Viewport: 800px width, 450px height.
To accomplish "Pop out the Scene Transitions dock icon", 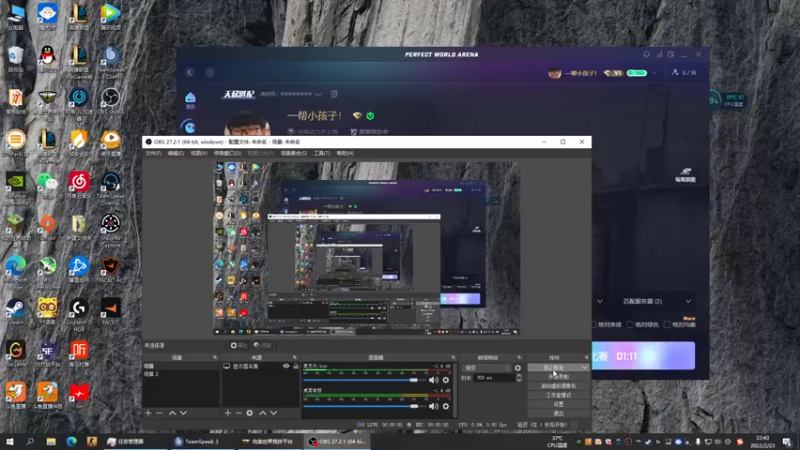I will point(519,357).
